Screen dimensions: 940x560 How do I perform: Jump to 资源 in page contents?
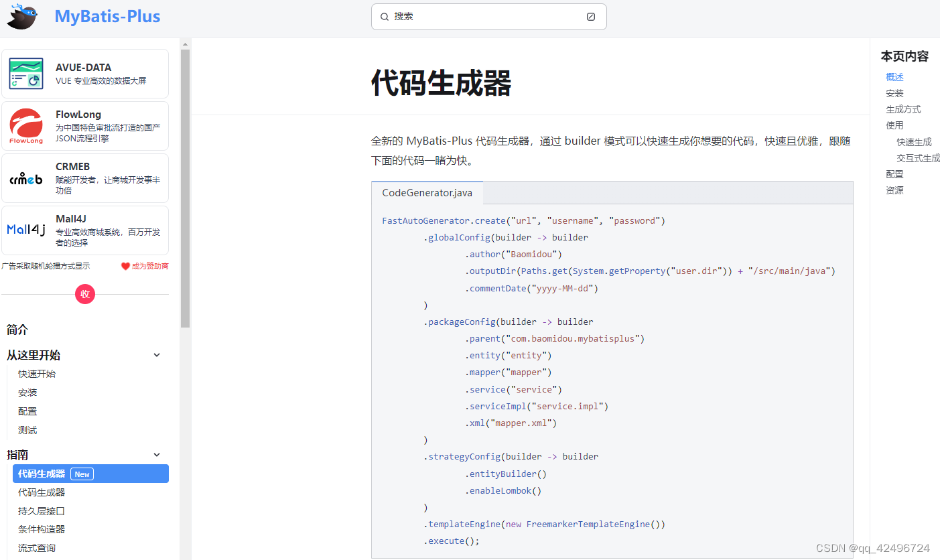[894, 190]
